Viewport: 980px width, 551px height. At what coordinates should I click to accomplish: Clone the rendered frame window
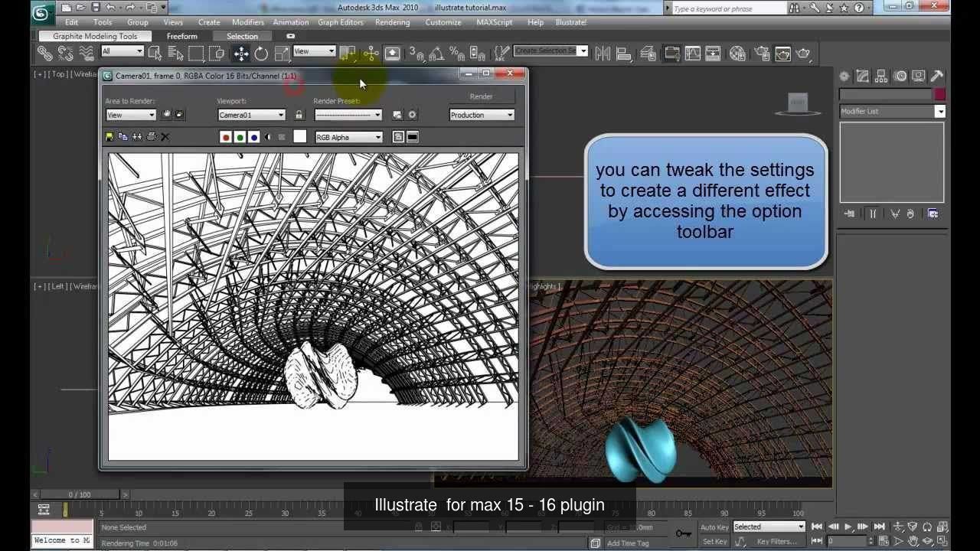(137, 137)
